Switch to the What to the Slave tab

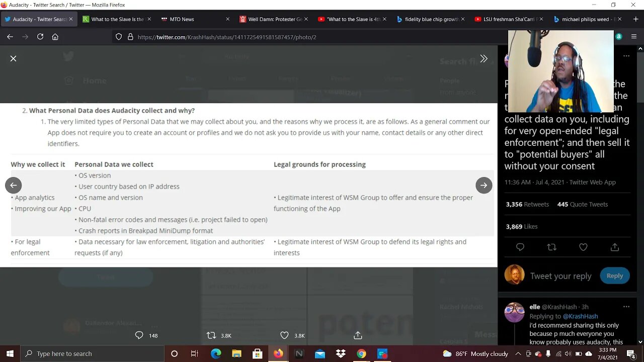click(x=117, y=19)
